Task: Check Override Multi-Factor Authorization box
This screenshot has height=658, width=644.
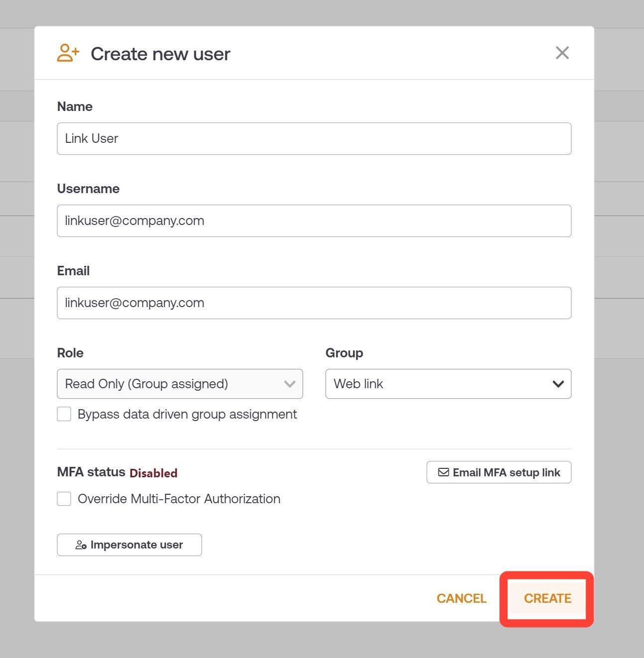Action: [x=64, y=499]
